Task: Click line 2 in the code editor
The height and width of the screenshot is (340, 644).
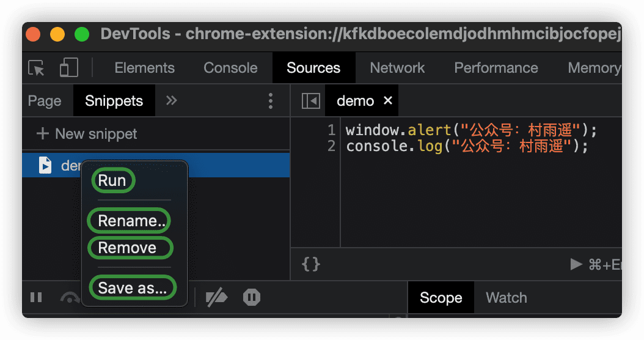Action: click(466, 146)
